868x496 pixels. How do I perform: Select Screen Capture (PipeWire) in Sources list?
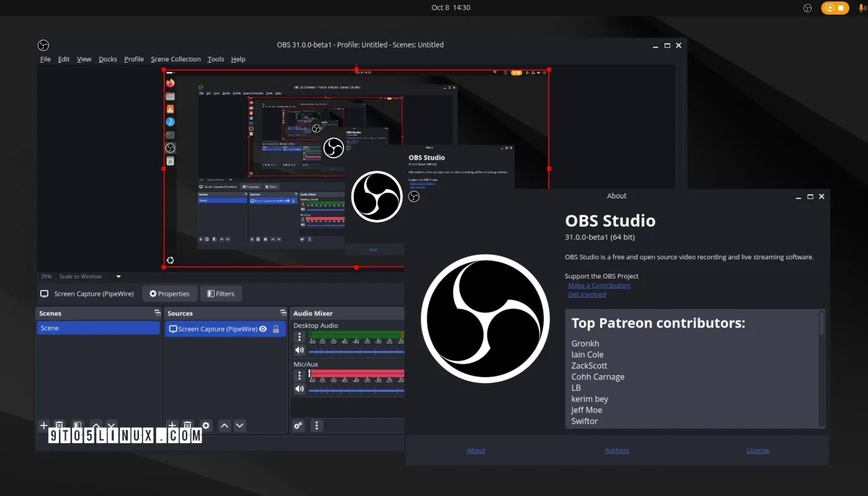[x=225, y=329]
